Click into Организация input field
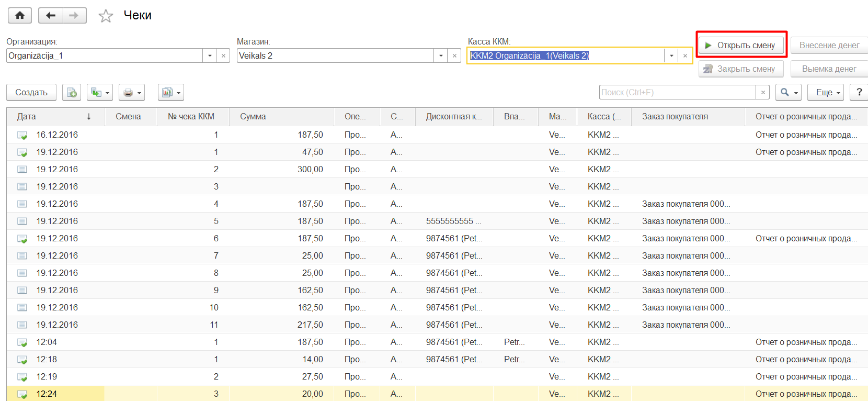 105,55
